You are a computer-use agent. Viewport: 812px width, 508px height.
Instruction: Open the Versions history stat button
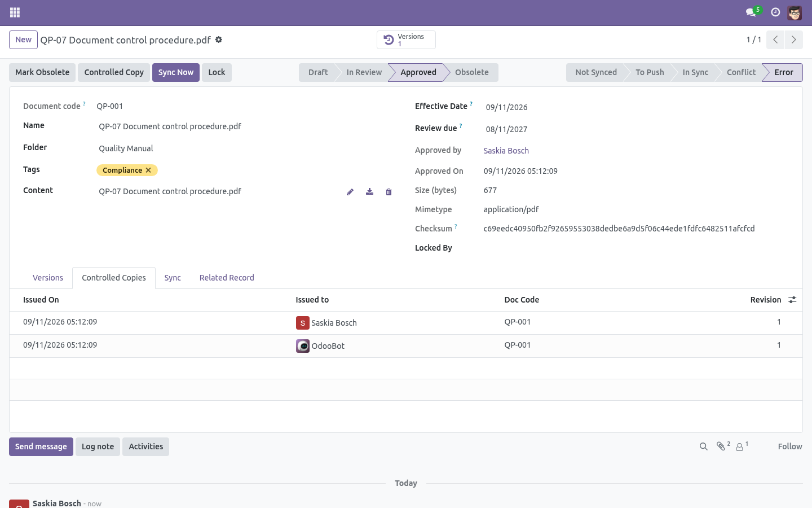point(406,40)
